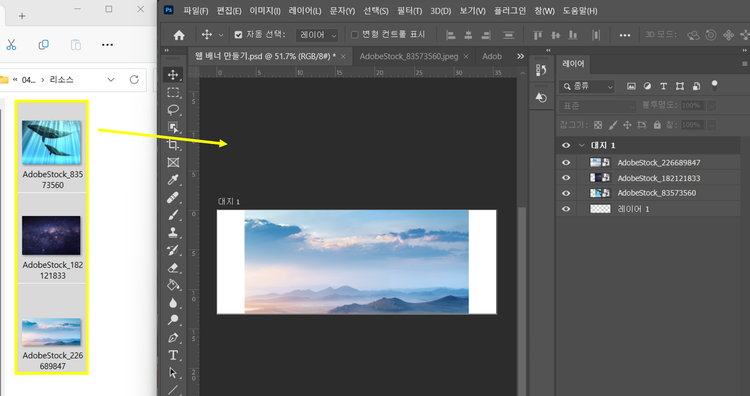This screenshot has width=750, height=396.
Task: Click the Photoshop Home button
Action: point(179,35)
